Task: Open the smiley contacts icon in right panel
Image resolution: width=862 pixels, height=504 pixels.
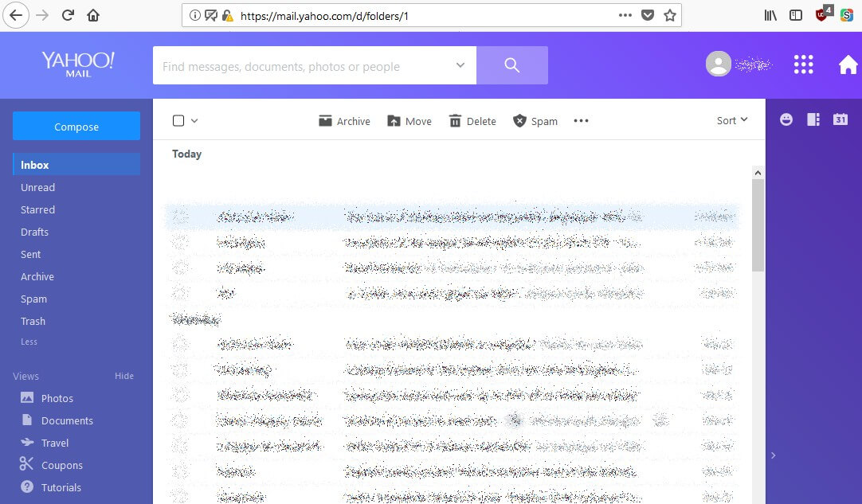Action: tap(786, 119)
